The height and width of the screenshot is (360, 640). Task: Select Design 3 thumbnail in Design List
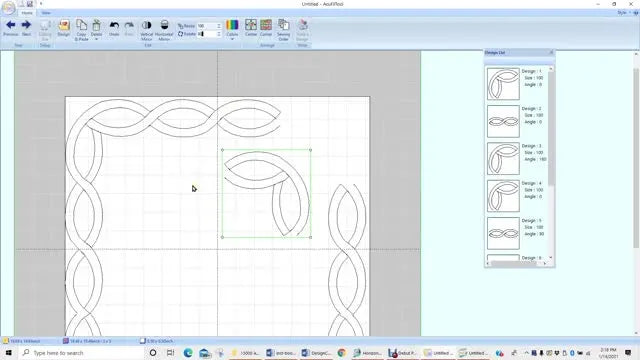pyautogui.click(x=503, y=158)
